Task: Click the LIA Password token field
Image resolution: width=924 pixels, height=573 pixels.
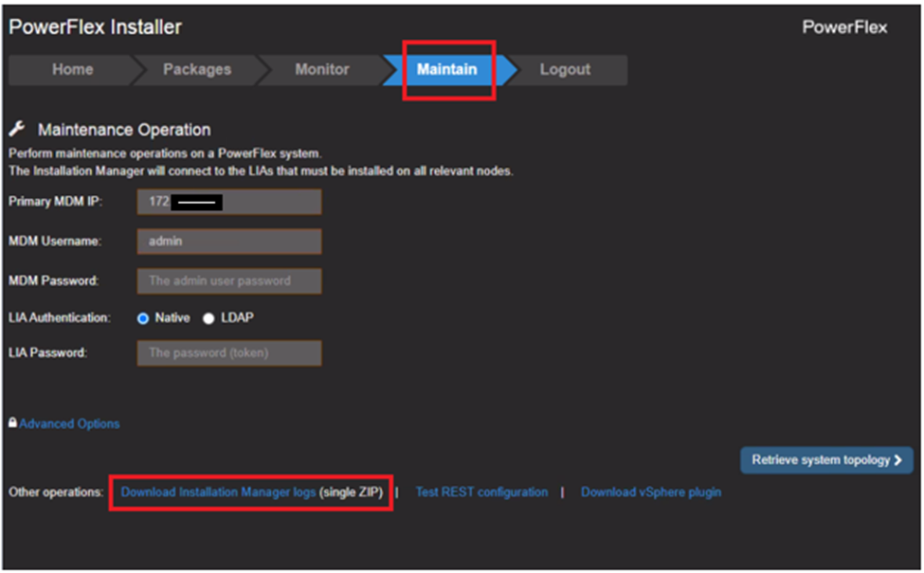Action: 229,352
